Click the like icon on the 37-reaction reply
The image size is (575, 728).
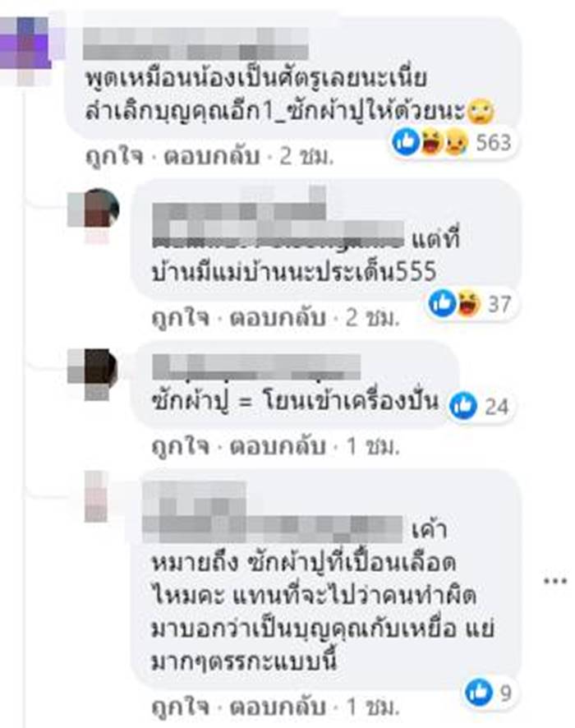pyautogui.click(x=442, y=304)
